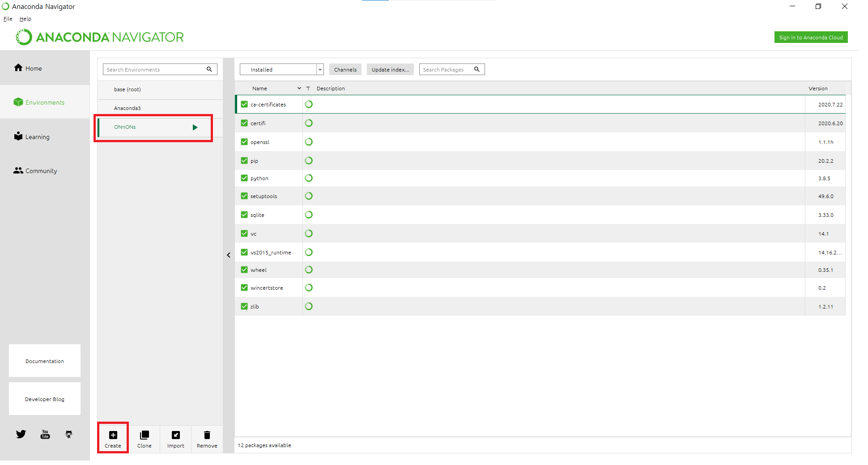Screen dimensions: 868x465
Task: Open the Community tab
Action: pos(45,170)
